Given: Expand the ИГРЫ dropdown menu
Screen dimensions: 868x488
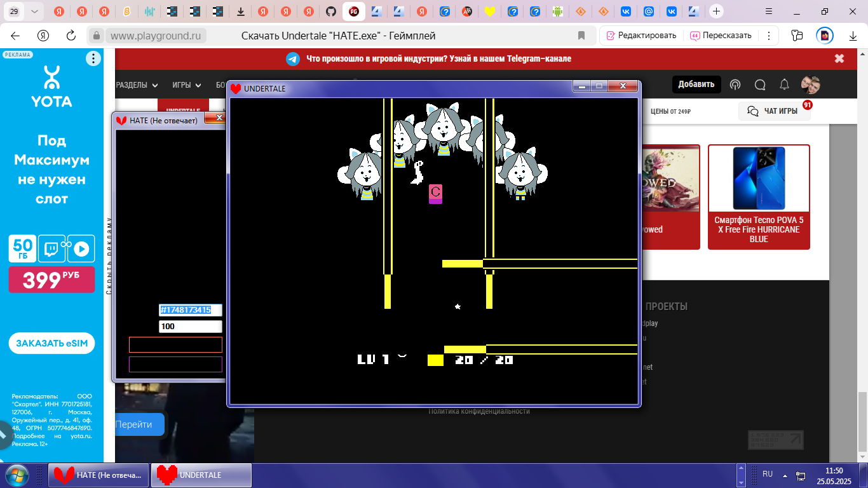Looking at the screenshot, I should (186, 85).
